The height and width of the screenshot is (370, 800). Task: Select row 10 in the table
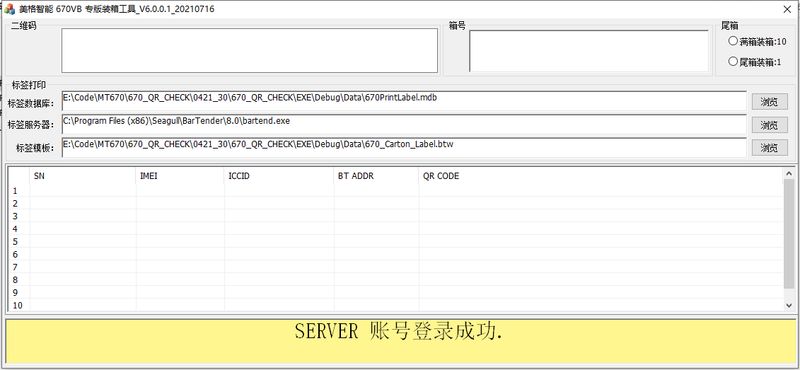396,306
